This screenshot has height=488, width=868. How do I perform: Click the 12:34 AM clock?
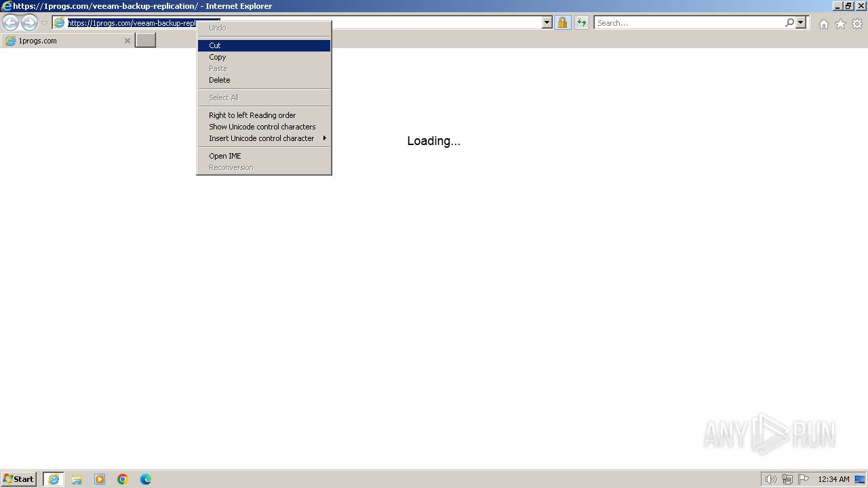[833, 479]
